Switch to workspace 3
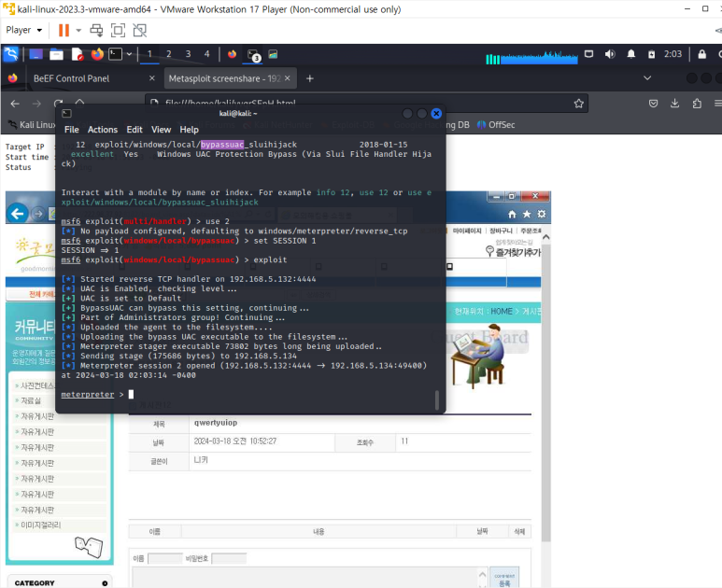This screenshot has width=722, height=588. [x=188, y=54]
